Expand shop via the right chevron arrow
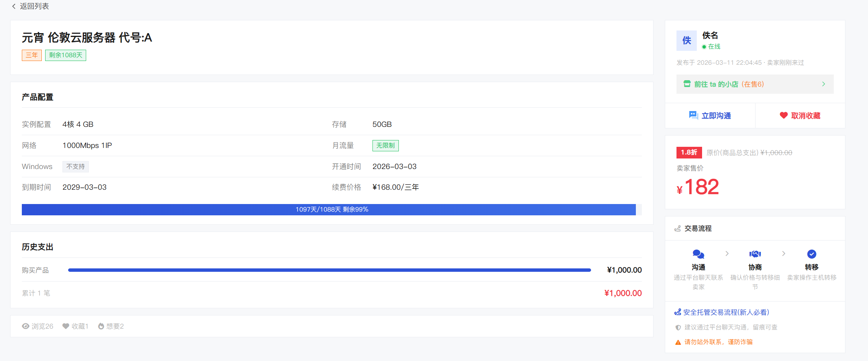The height and width of the screenshot is (361, 868). [824, 84]
